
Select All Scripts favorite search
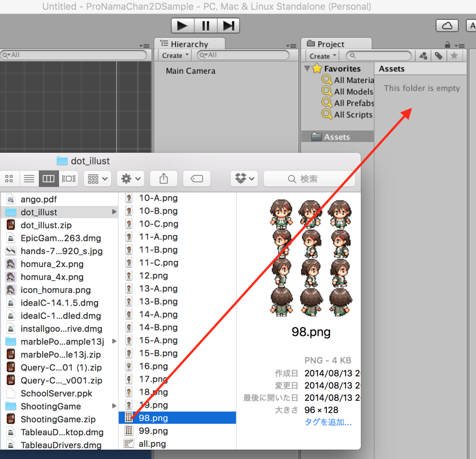[x=347, y=114]
